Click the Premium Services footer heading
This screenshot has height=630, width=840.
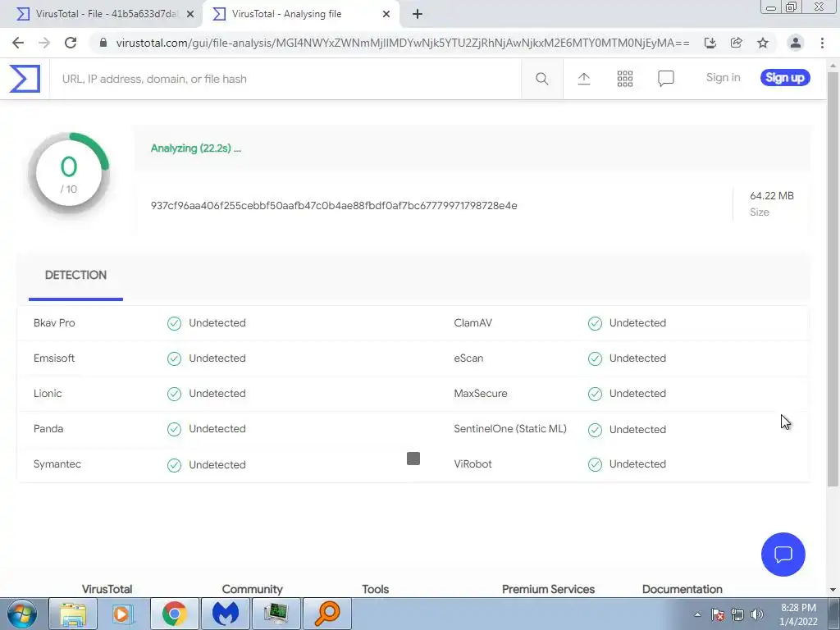click(x=548, y=589)
